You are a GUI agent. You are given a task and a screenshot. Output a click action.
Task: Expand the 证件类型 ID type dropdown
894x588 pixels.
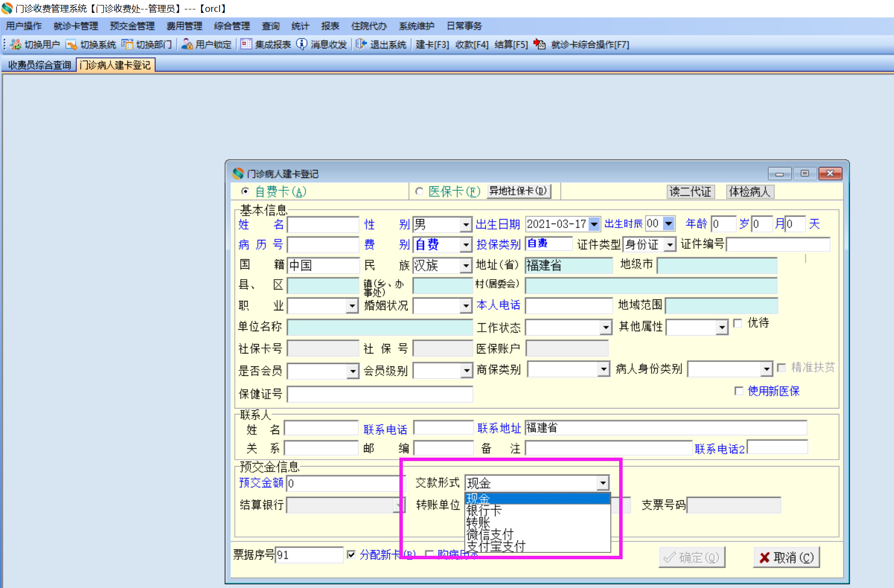pos(670,244)
